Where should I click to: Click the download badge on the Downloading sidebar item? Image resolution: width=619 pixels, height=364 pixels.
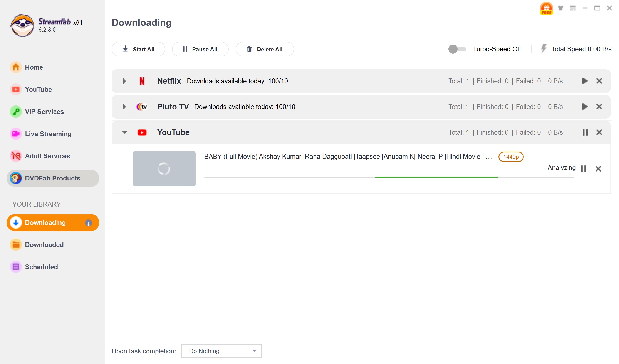[x=88, y=223]
